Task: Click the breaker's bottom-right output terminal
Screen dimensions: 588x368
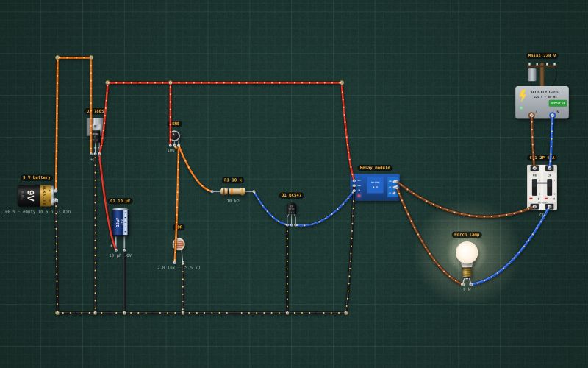Action: point(549,207)
